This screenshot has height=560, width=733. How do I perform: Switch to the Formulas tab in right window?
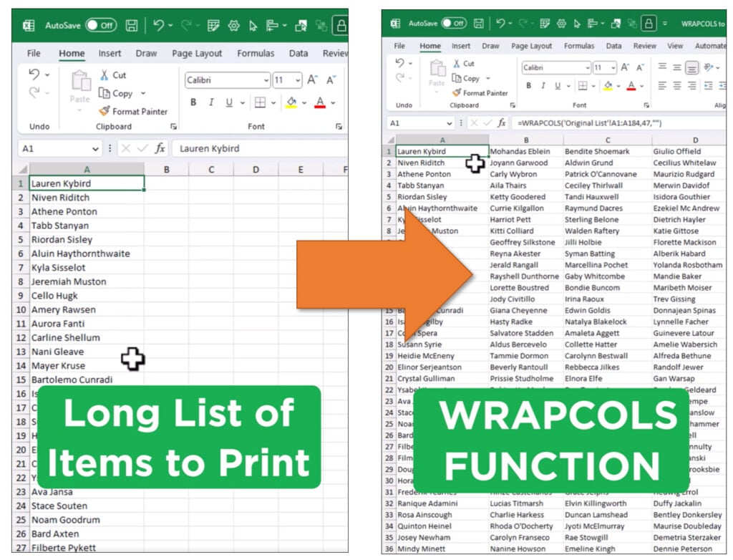(x=579, y=46)
